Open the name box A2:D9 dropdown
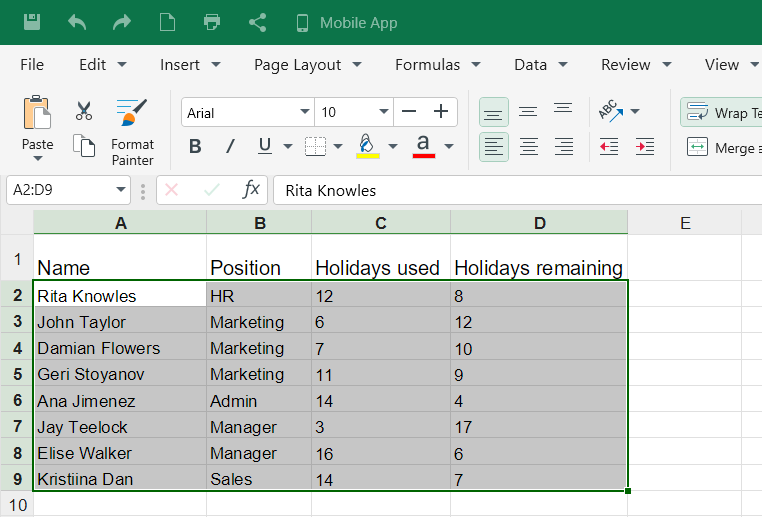Image resolution: width=762 pixels, height=517 pixels. tap(121, 189)
